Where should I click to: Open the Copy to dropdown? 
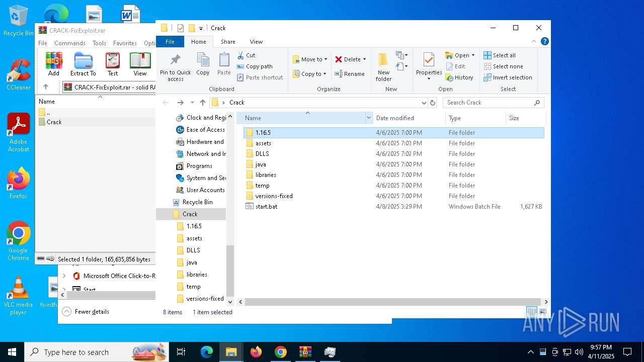coord(310,74)
